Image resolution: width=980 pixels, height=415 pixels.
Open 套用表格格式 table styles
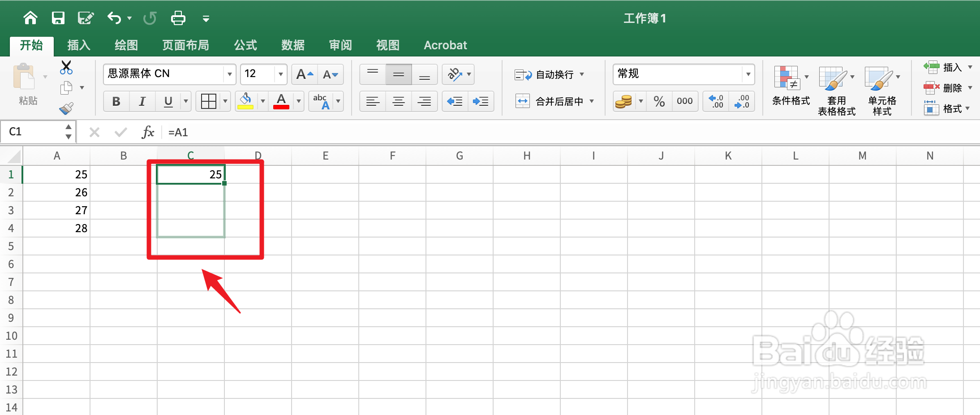(836, 91)
